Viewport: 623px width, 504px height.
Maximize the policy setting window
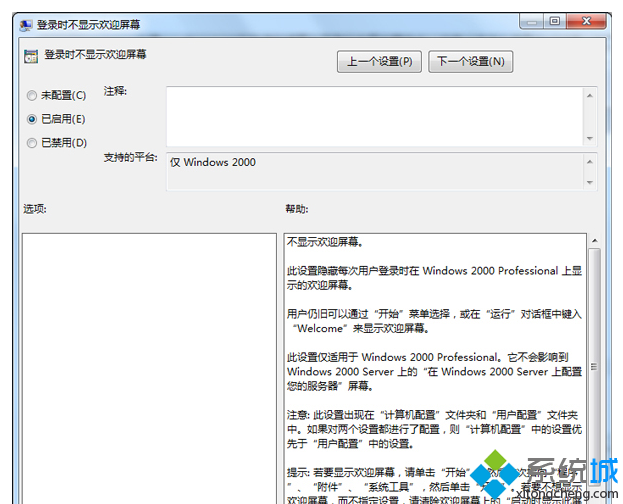(555, 21)
